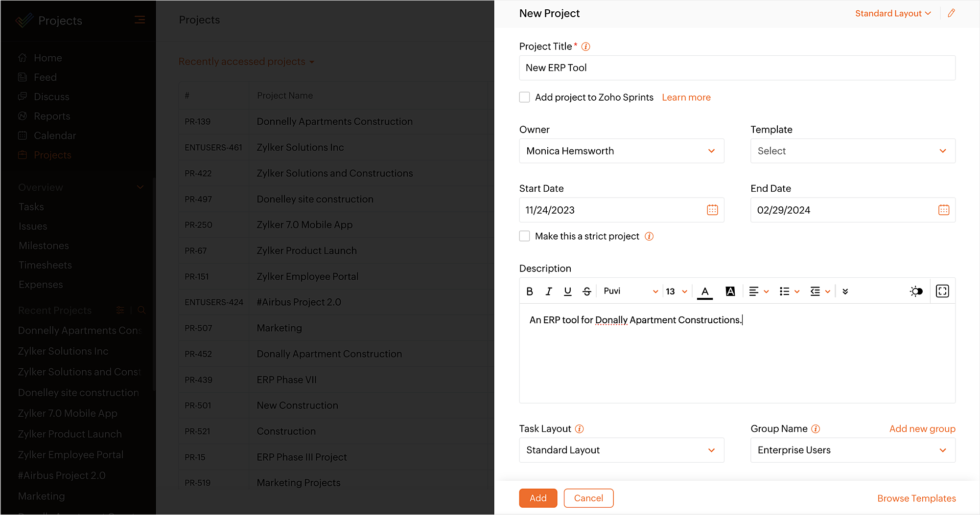Screen dimensions: 980x515
Task: Collapse the sidebar with the hamburger icon
Action: [x=140, y=20]
